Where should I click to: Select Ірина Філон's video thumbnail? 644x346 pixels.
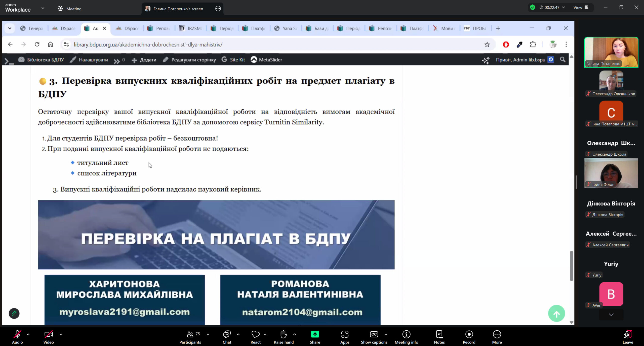611,173
